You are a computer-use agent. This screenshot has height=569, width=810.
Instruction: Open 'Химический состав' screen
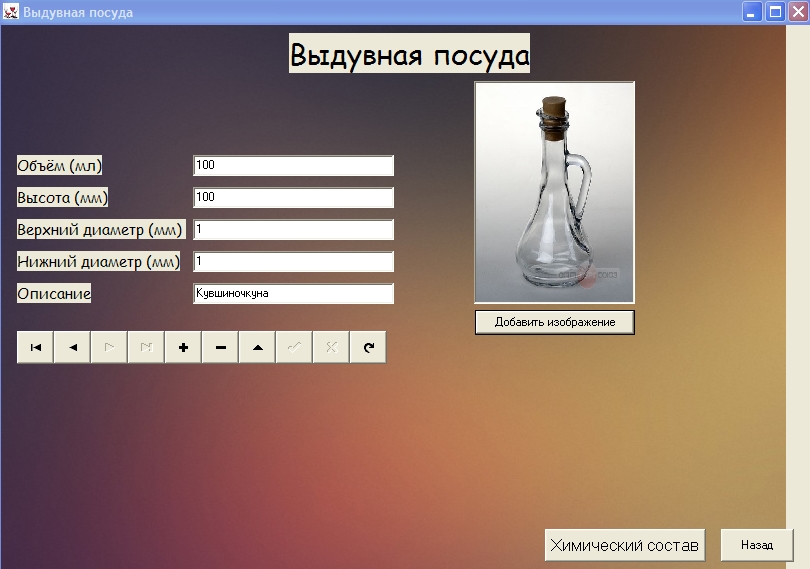tap(625, 545)
